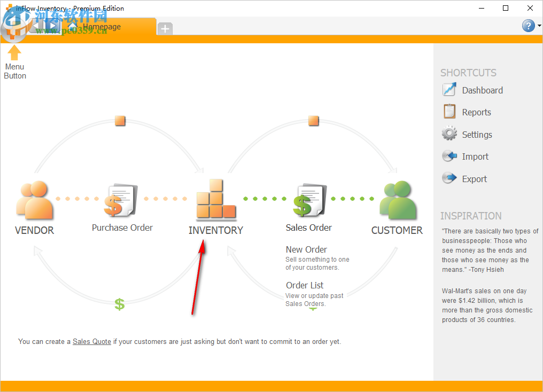Click 'View or update past Sales Orders' text
This screenshot has height=392, width=543.
click(314, 300)
